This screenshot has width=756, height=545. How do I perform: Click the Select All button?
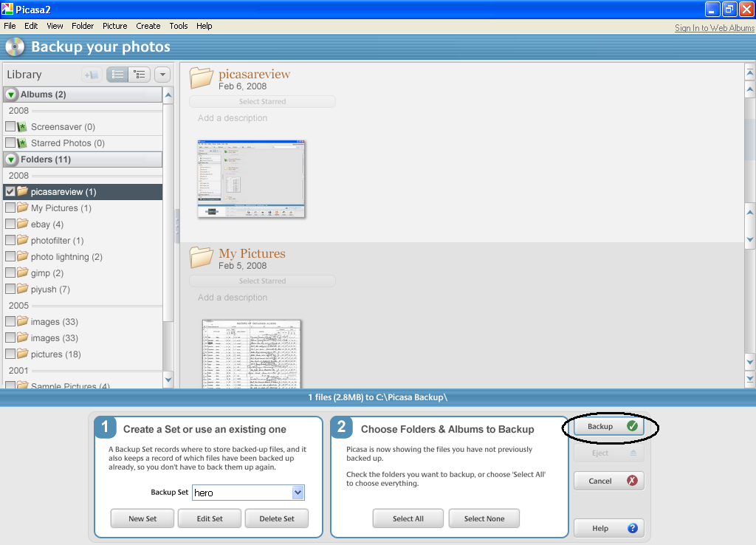coord(408,518)
